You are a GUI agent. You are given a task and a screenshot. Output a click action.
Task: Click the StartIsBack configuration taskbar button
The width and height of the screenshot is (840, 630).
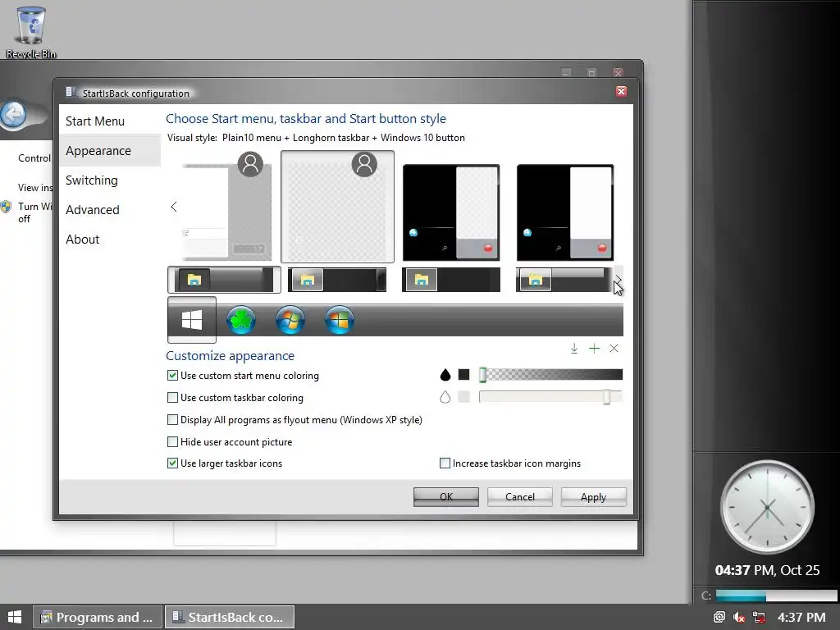pos(230,617)
